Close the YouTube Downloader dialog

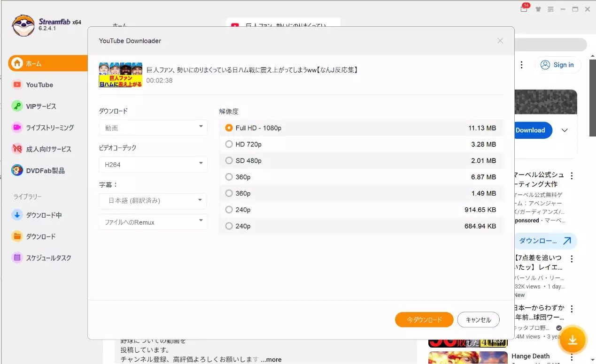tap(500, 41)
